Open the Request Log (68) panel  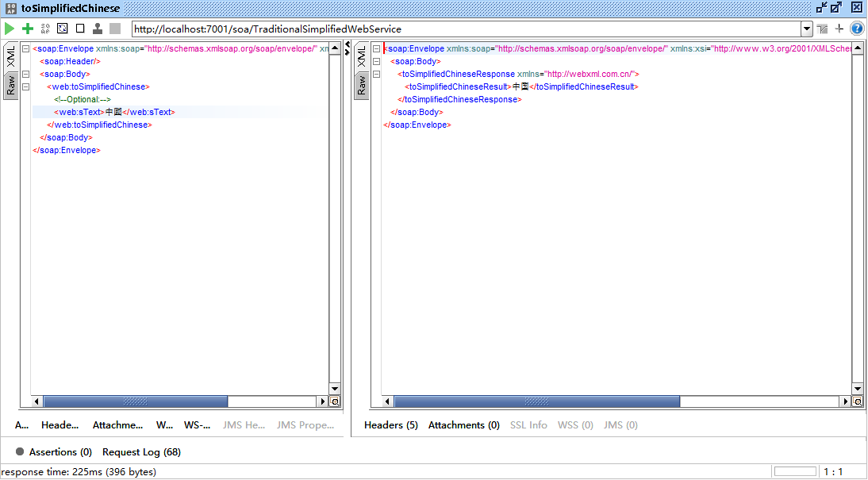(142, 452)
